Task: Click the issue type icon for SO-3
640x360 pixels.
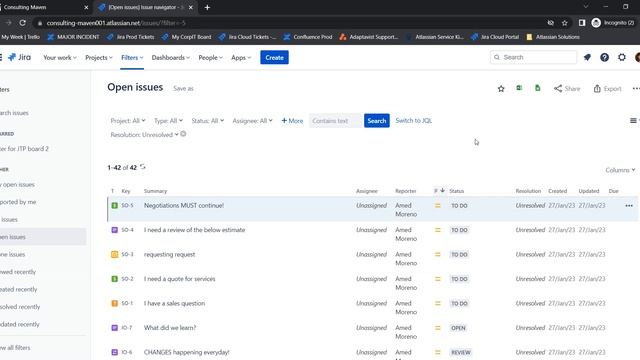Action: click(115, 255)
